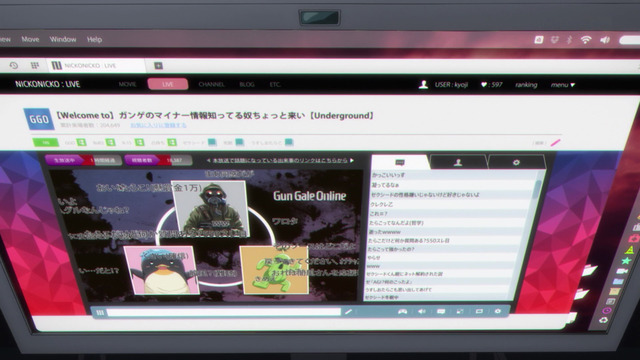Add a new browser tab with plus icon
The image size is (640, 360).
coord(158,65)
